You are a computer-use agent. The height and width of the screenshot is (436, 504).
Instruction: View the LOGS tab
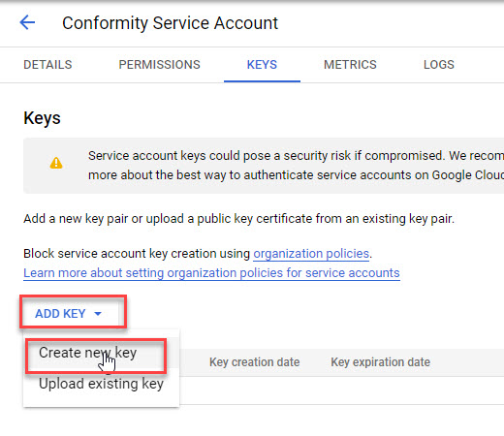439,65
